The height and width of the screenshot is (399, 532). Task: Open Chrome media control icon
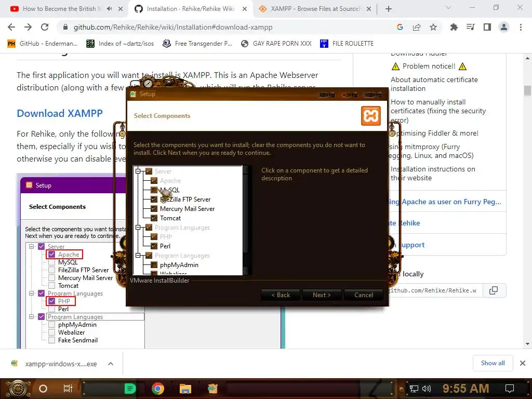pos(471,27)
